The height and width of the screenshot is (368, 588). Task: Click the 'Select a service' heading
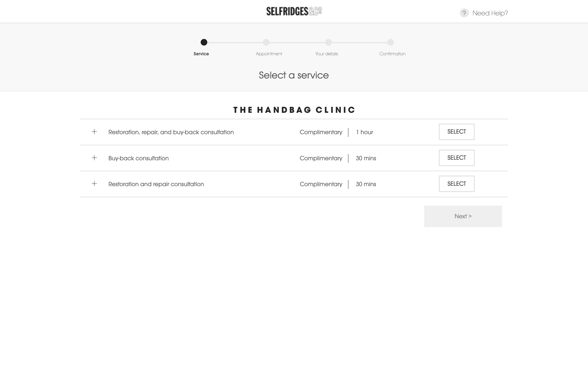click(294, 75)
